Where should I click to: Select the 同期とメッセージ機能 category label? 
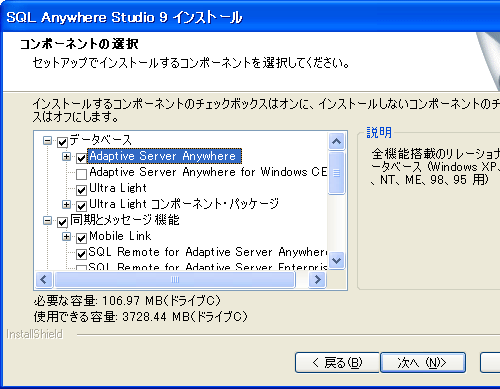point(125,220)
